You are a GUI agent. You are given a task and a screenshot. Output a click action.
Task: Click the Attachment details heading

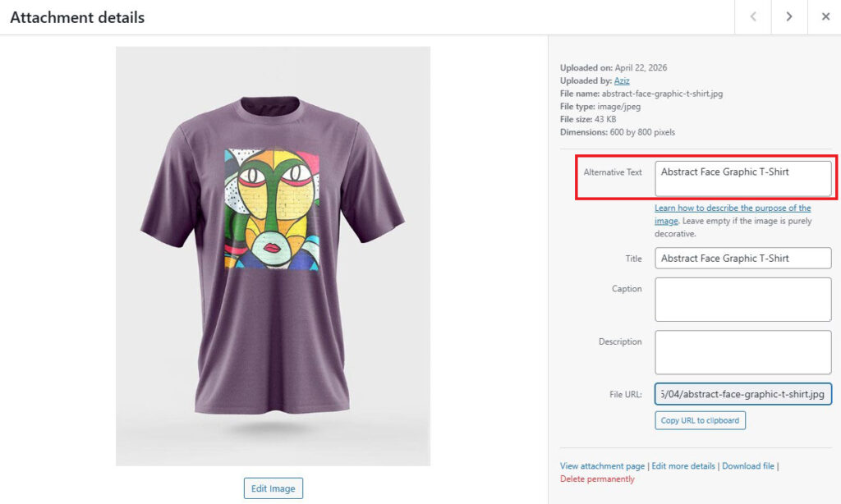[x=76, y=16]
